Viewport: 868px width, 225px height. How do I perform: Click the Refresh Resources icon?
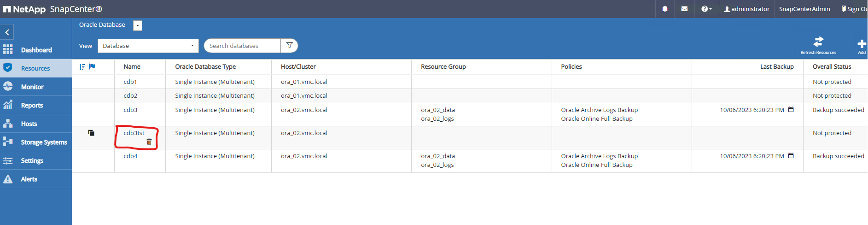coord(818,42)
